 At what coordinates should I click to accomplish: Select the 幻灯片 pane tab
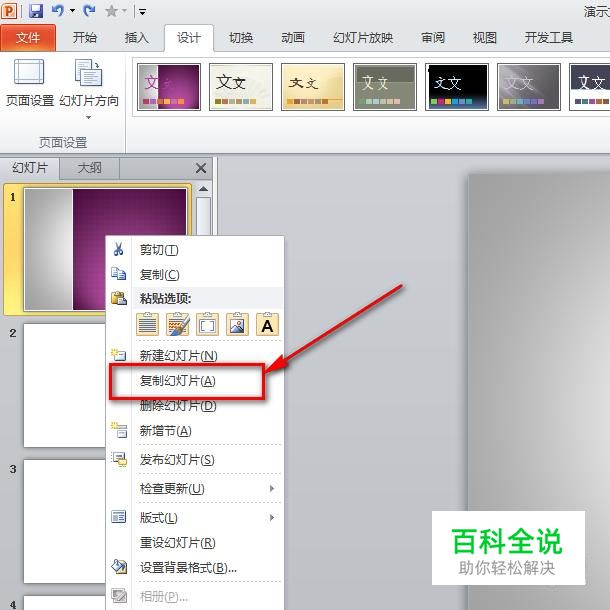[30, 168]
